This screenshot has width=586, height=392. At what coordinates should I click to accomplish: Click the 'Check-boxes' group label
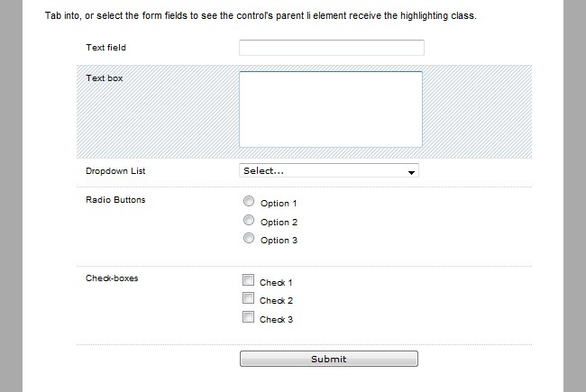(x=112, y=278)
